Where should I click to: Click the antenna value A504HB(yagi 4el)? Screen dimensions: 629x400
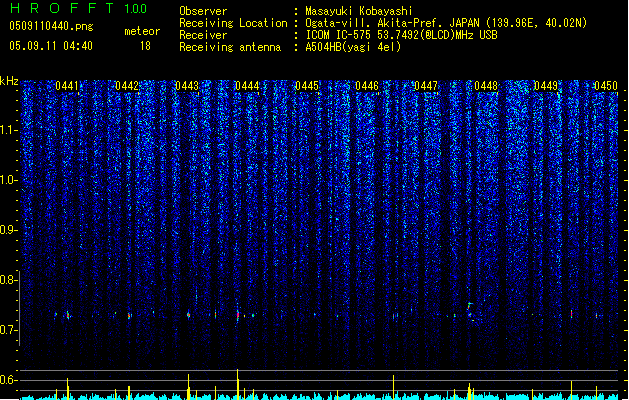(353, 47)
